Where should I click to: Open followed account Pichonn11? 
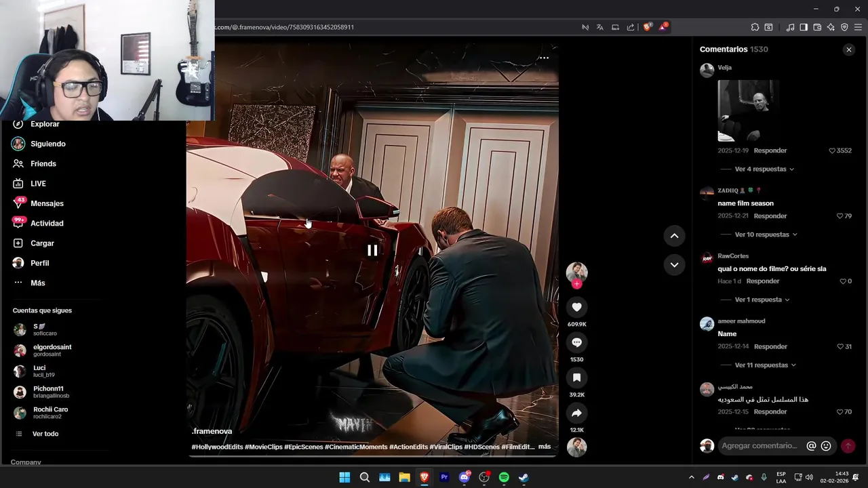pos(41,392)
